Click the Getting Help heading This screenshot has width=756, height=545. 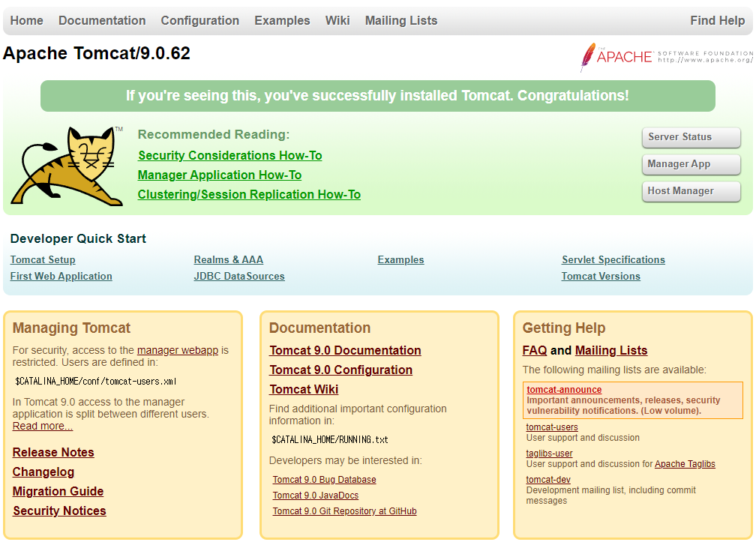[x=564, y=328]
